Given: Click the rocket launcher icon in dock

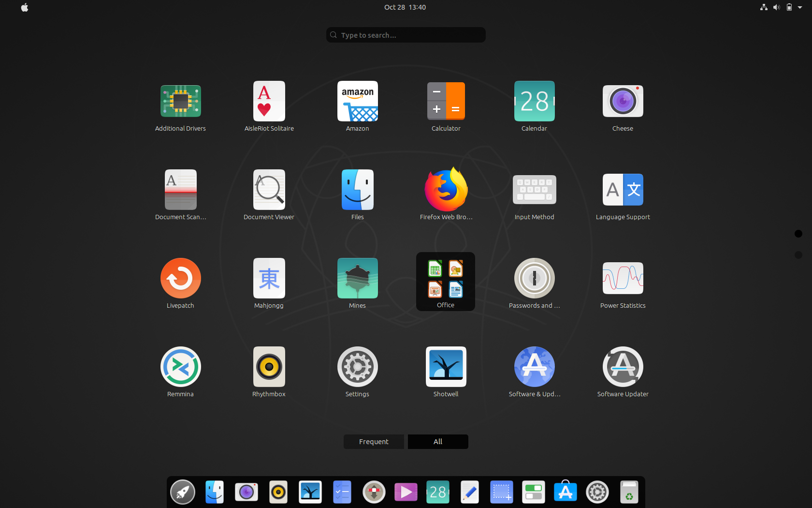Looking at the screenshot, I should coord(183,493).
